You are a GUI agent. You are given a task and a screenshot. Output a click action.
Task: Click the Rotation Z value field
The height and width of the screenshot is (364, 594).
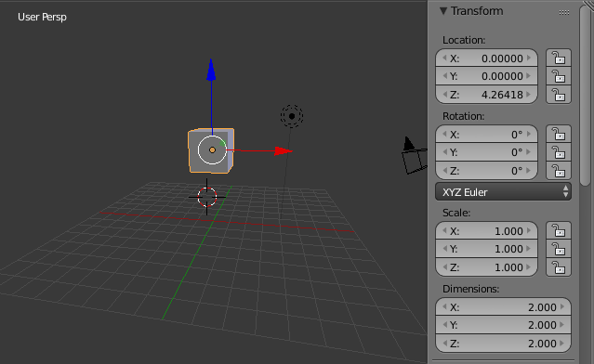tap(486, 171)
